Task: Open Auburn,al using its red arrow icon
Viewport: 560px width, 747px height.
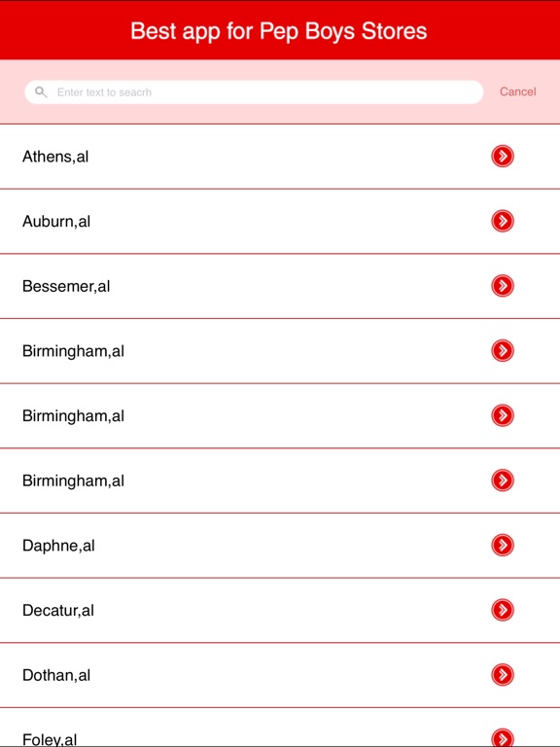Action: pyautogui.click(x=503, y=221)
